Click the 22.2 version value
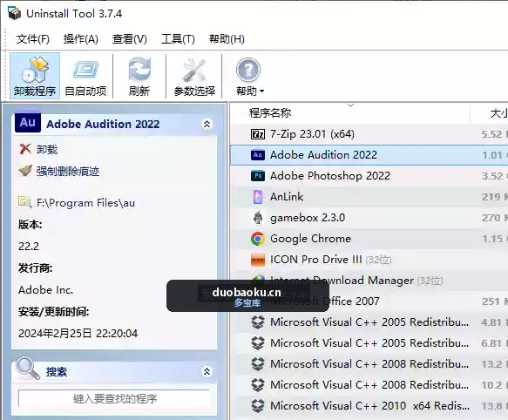The height and width of the screenshot is (420, 508). pyautogui.click(x=29, y=247)
